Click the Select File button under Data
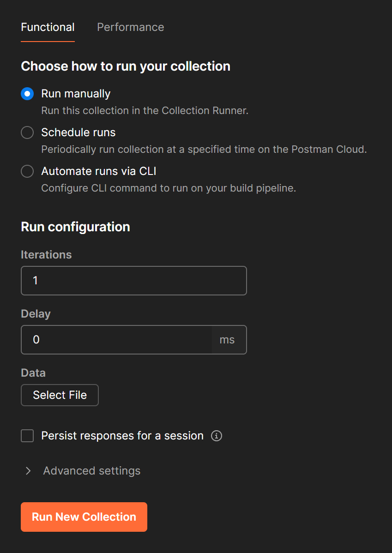The height and width of the screenshot is (553, 392). [60, 395]
